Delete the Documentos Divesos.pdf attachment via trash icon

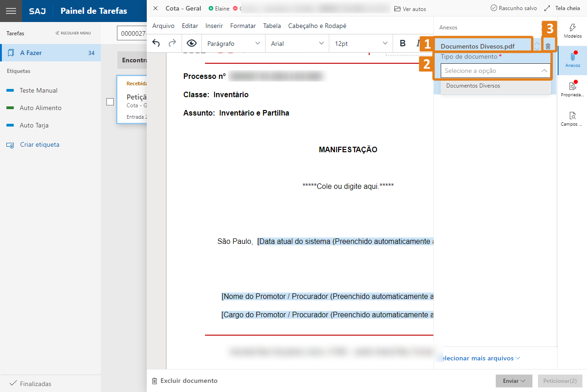click(548, 44)
